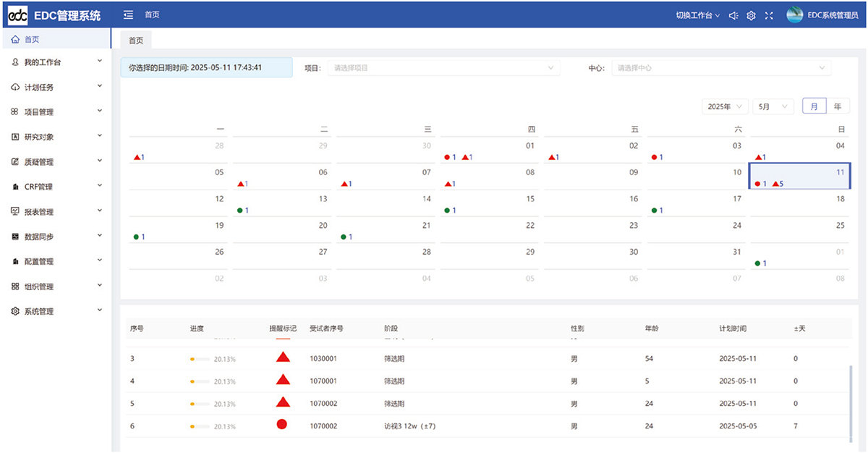Click the red circle marker in row 6
This screenshot has height=453, width=868.
coord(282,425)
